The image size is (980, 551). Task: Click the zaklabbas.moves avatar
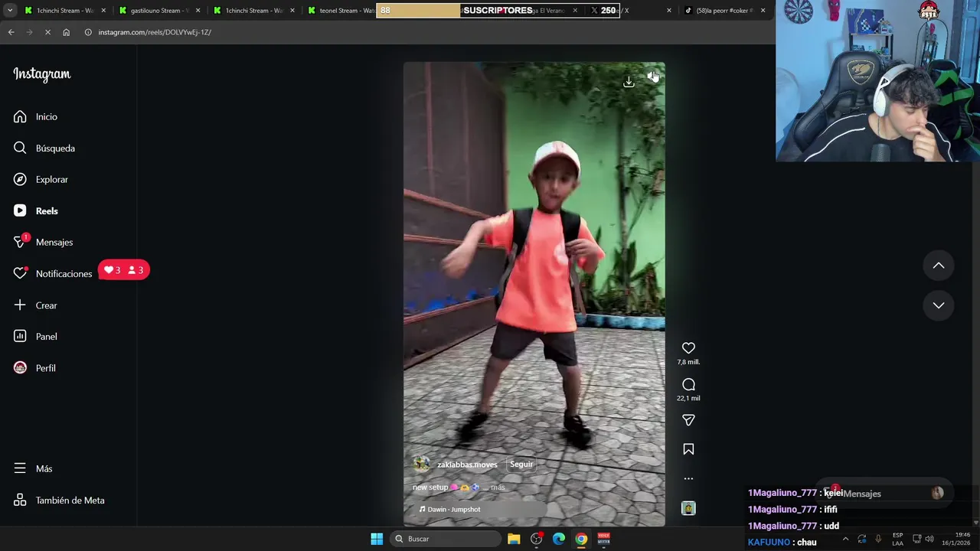(x=421, y=464)
